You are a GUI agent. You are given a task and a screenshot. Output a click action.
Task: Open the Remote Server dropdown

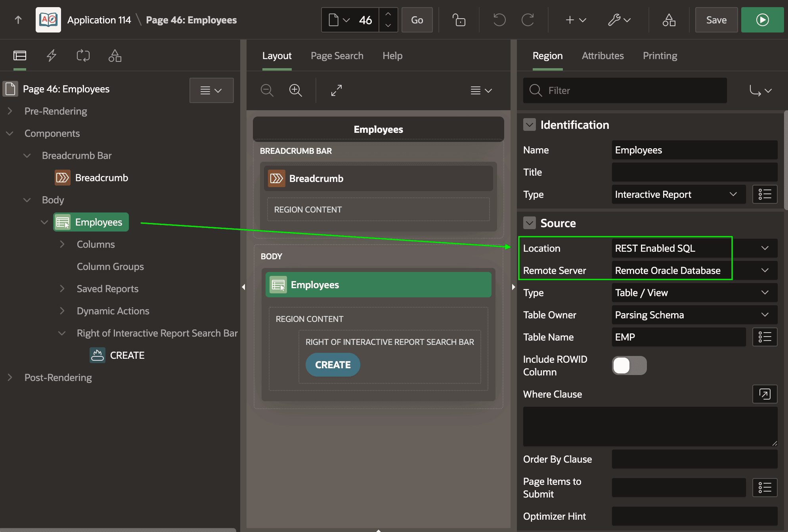[694, 270]
